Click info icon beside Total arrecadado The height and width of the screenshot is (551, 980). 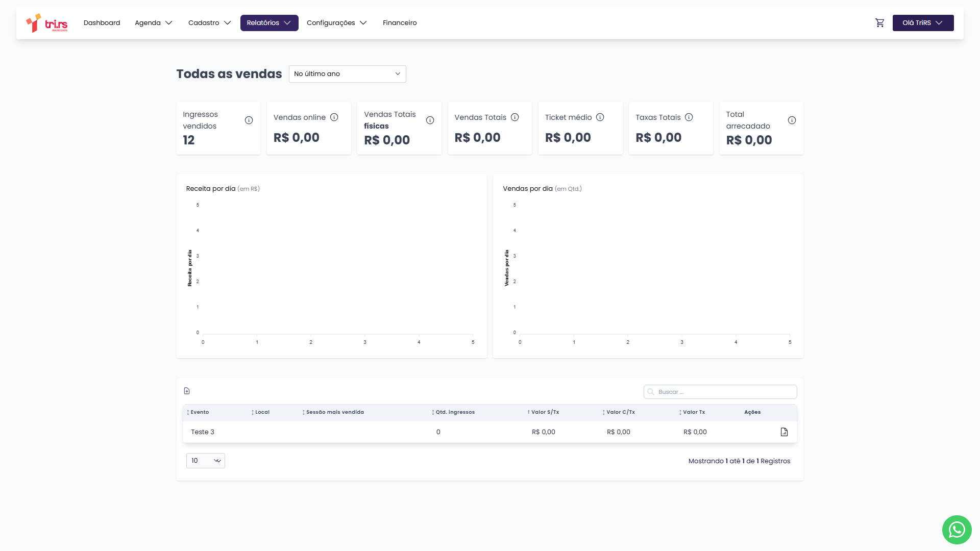792,120
